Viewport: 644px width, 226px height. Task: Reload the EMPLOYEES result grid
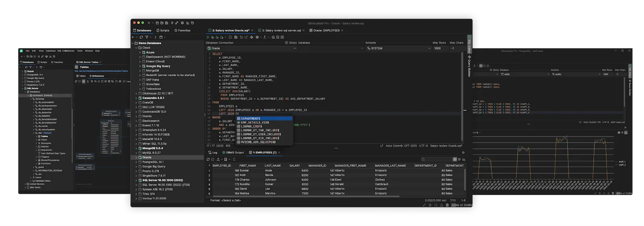pyautogui.click(x=208, y=159)
